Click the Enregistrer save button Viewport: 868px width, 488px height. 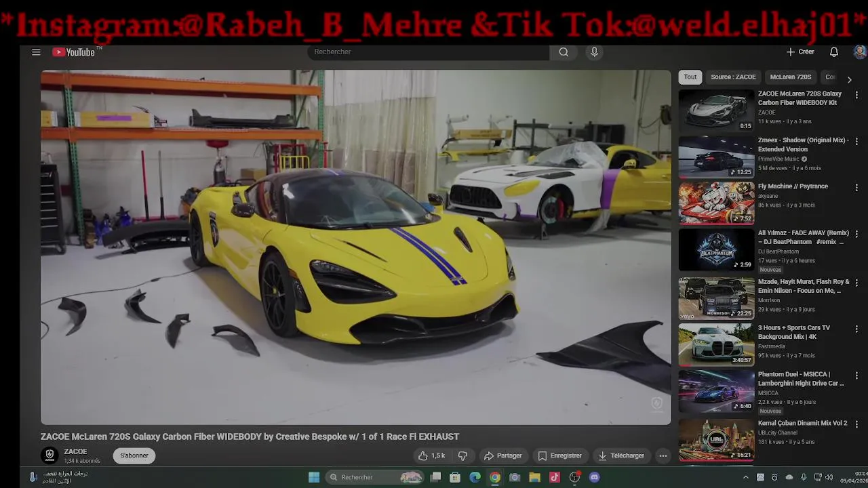[560, 455]
